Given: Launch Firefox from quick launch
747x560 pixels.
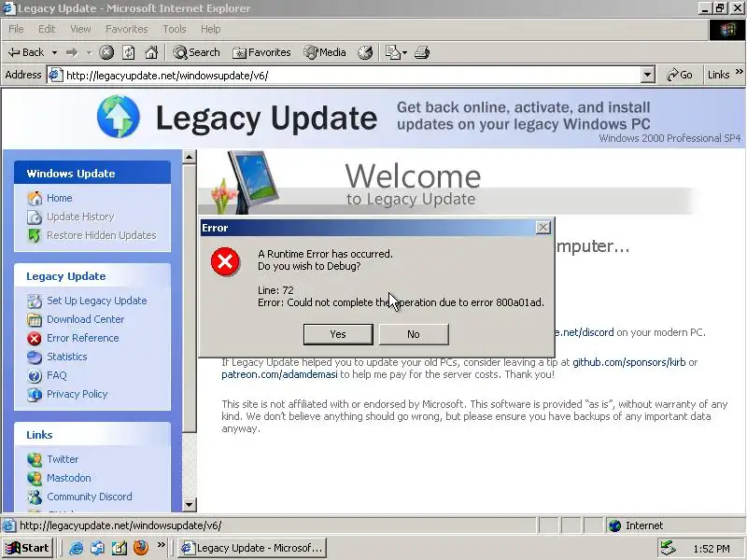Looking at the screenshot, I should [x=141, y=548].
